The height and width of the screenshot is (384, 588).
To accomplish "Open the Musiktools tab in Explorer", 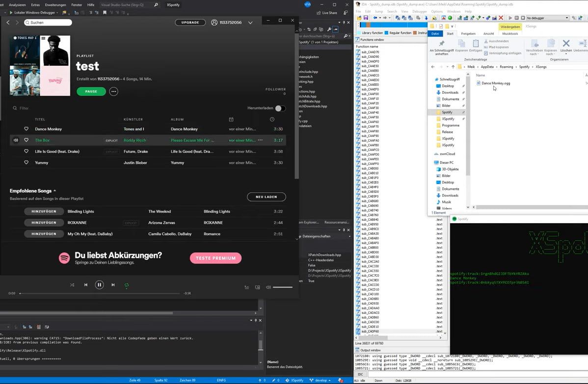I will (x=510, y=34).
